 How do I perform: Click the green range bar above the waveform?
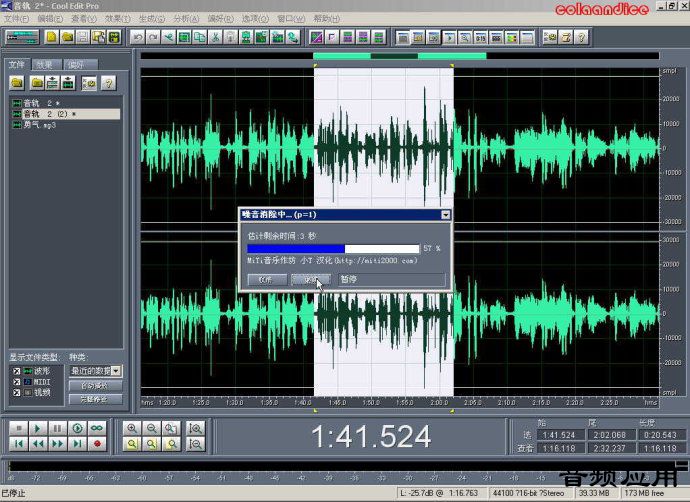pos(400,56)
